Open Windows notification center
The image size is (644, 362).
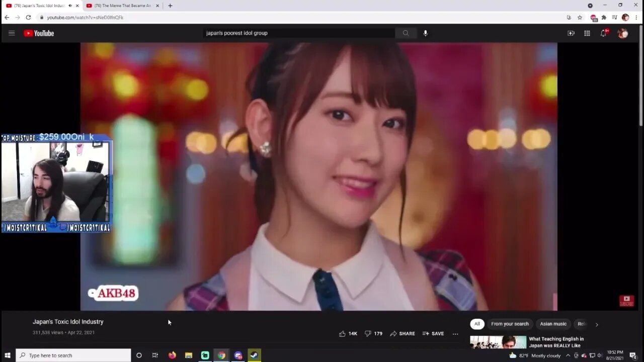point(633,355)
